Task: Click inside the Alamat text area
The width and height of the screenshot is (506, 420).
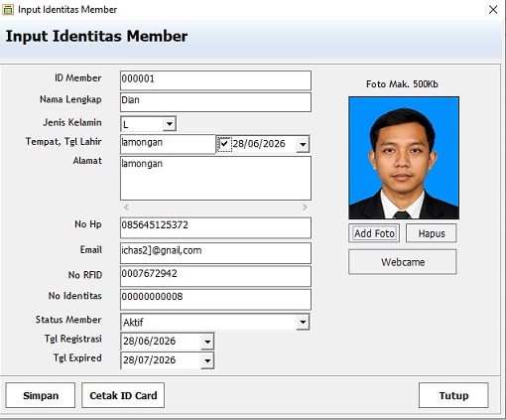Action: coord(215,179)
